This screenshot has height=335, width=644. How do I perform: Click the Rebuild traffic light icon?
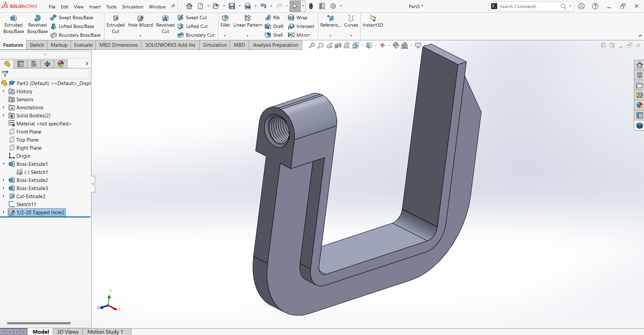tap(311, 6)
